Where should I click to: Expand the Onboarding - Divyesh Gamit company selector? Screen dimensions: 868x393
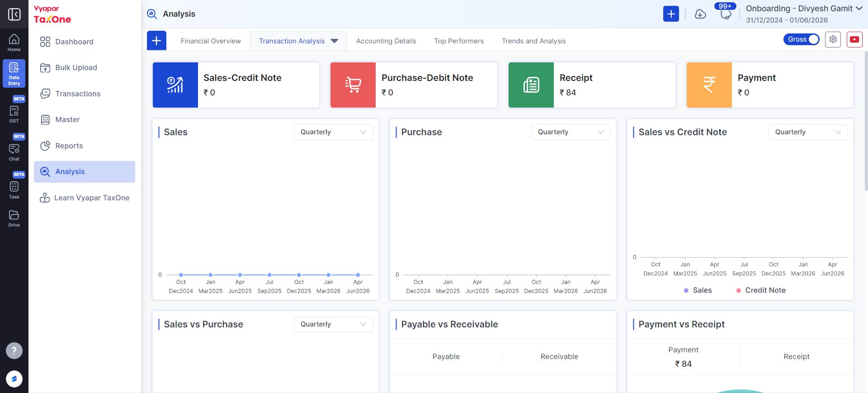[804, 9]
